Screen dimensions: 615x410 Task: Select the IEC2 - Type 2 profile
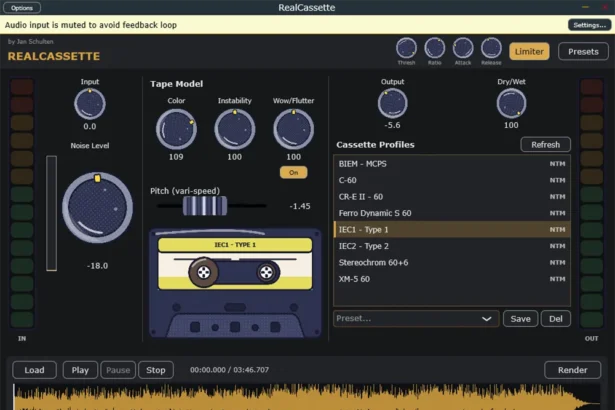coord(452,246)
